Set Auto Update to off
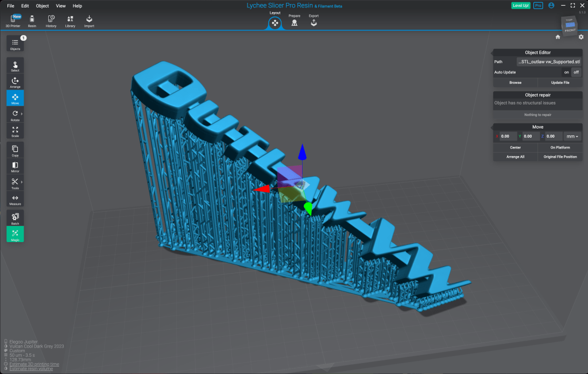Image resolution: width=588 pixels, height=374 pixels. coord(576,72)
